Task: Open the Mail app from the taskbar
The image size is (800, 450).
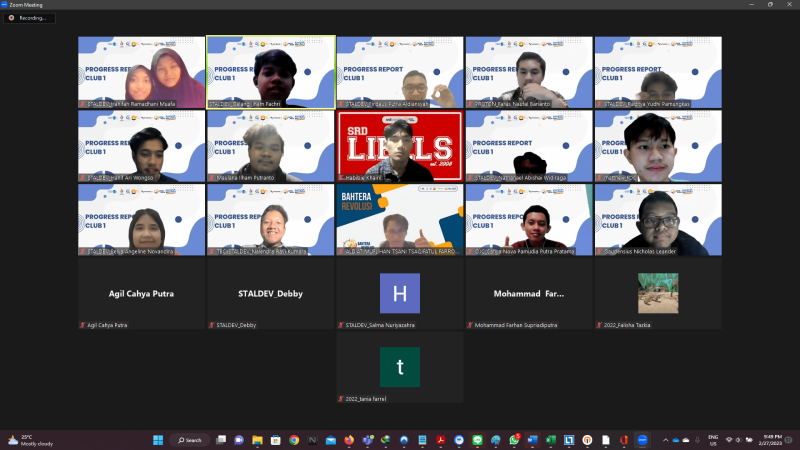Action: tap(331, 440)
